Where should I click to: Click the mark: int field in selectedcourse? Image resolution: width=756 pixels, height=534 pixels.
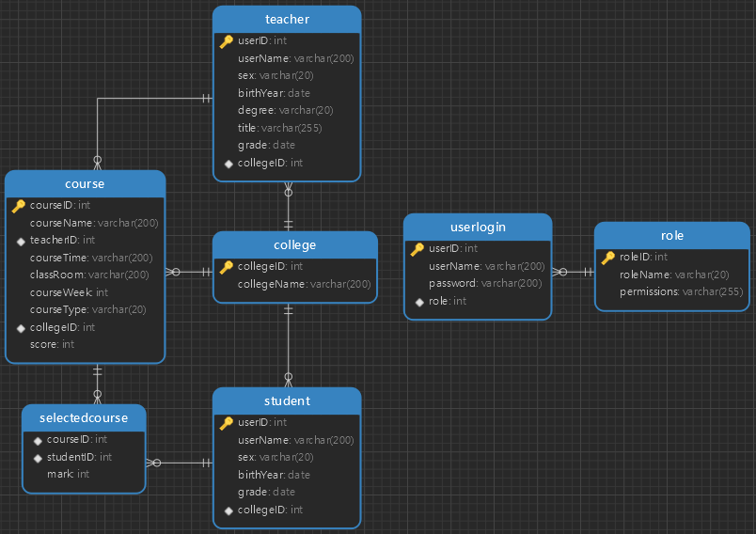68,474
